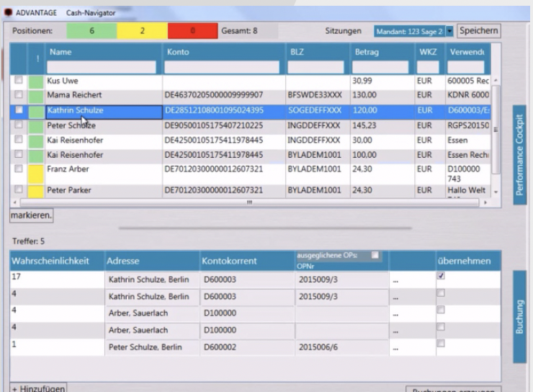This screenshot has height=392, width=533.
Task: Click green status marker of Kus Uwe row
Action: 36,82
